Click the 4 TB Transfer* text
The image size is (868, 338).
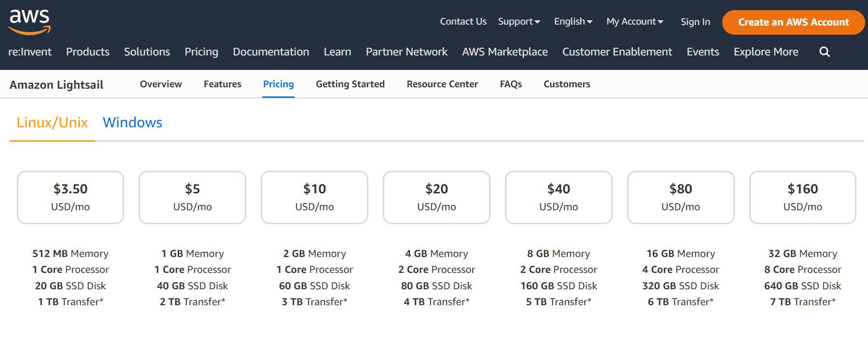tap(437, 302)
